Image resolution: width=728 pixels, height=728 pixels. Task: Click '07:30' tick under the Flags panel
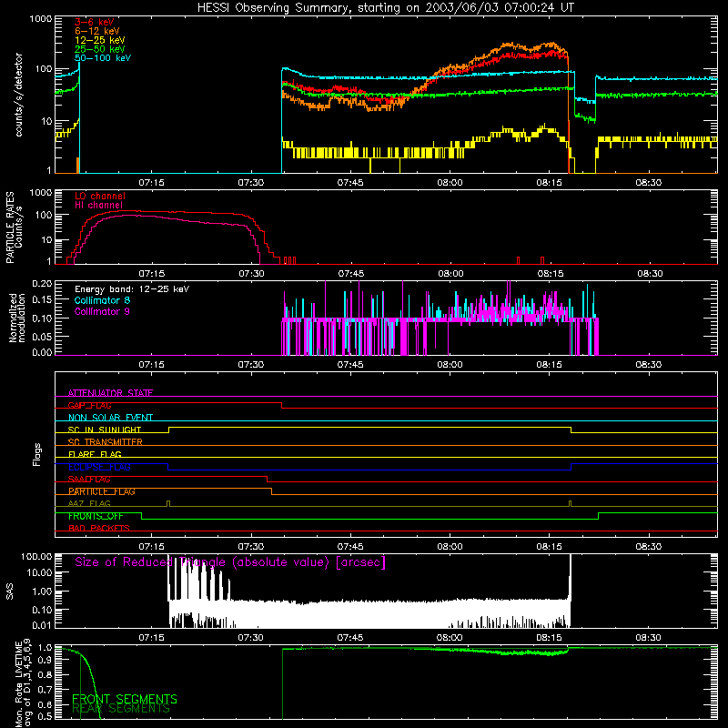[251, 547]
